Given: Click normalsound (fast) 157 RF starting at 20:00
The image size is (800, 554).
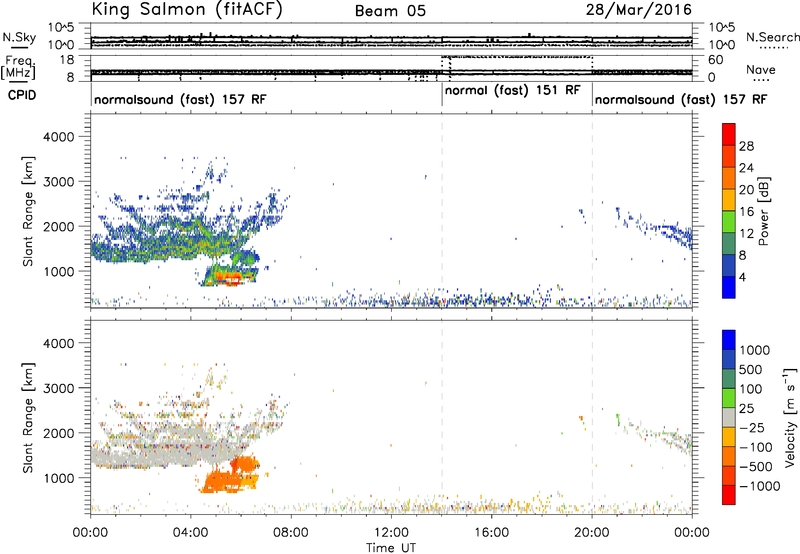Looking at the screenshot, I should (x=681, y=99).
